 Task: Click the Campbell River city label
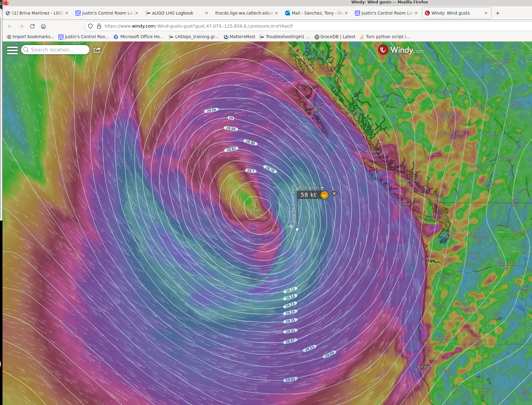point(408,182)
